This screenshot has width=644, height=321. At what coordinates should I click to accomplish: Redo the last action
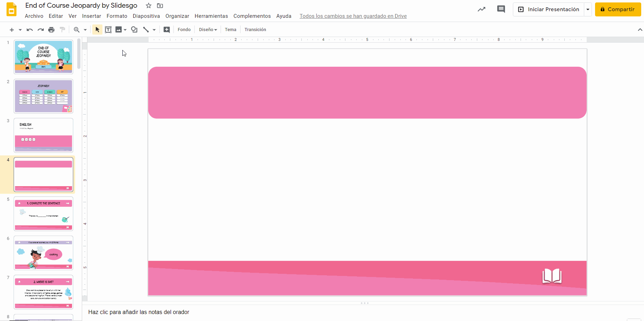pos(41,30)
